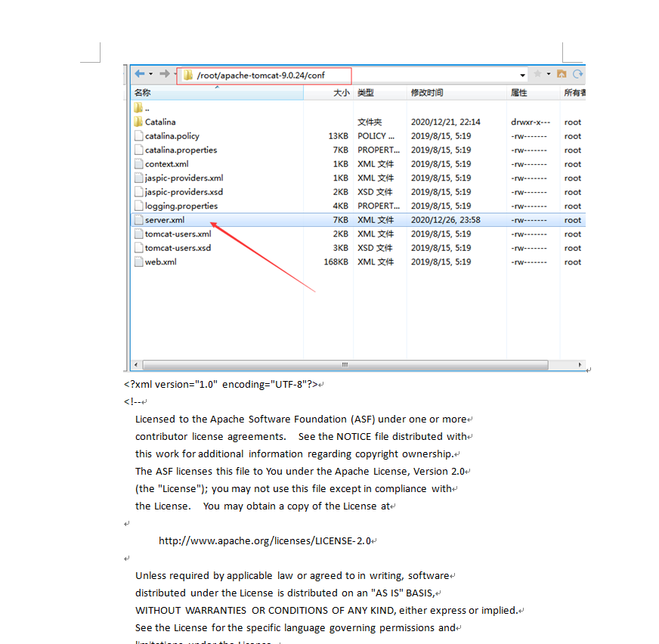Select catalina.policy file icon

click(138, 136)
